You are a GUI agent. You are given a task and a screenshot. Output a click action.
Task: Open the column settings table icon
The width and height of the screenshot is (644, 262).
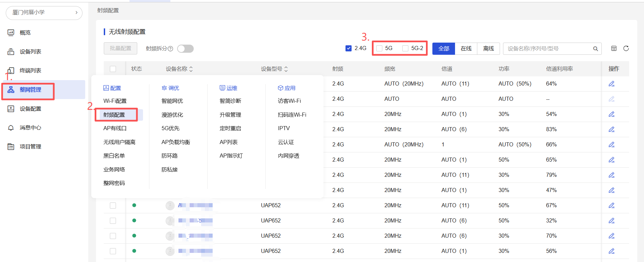[x=614, y=48]
